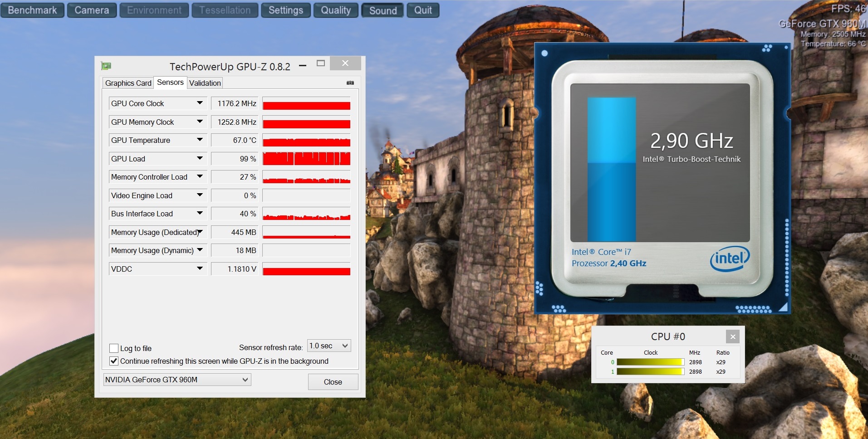Click the Bus Interface Load graph

pyautogui.click(x=306, y=214)
